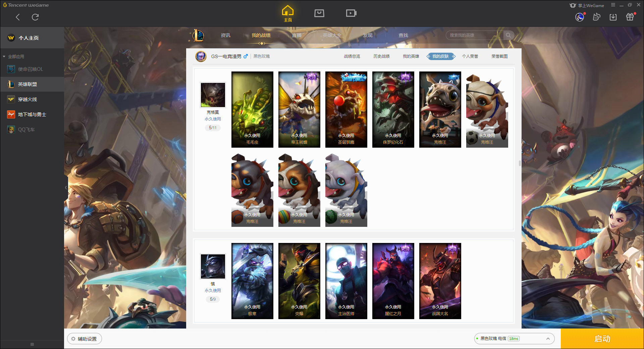644x349 pixels.
Task: Go back with the back arrow
Action: pos(18,17)
